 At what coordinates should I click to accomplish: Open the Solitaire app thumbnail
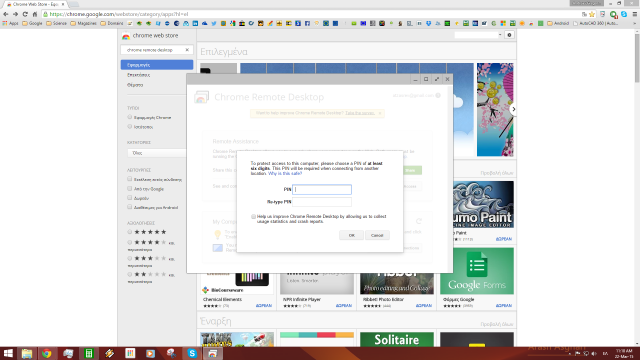[397, 340]
